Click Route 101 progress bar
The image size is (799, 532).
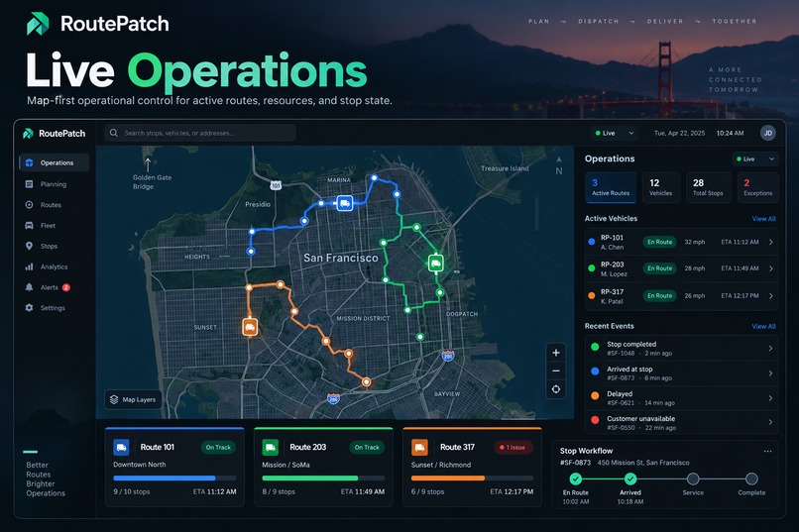[x=174, y=479]
